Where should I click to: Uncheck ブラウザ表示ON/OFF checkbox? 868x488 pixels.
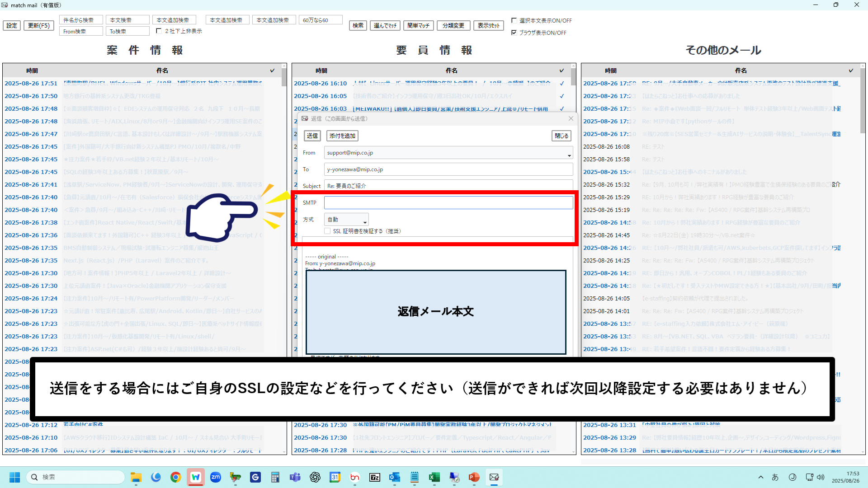514,33
